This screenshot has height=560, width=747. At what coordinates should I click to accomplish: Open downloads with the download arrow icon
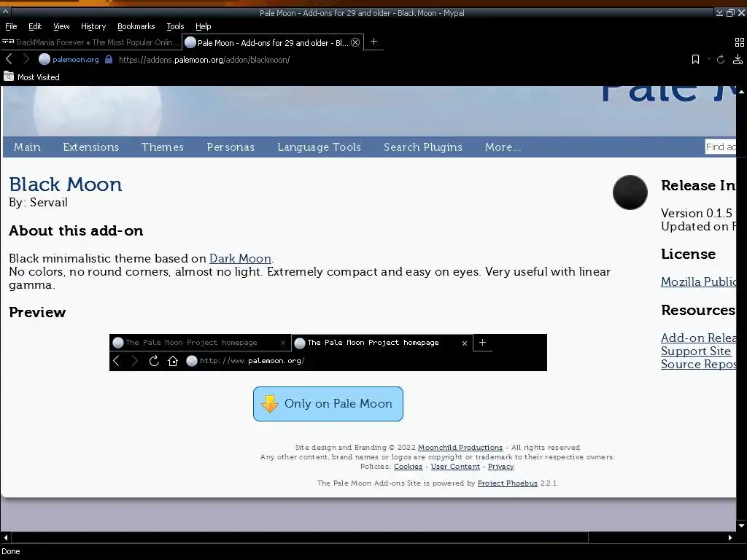pyautogui.click(x=738, y=59)
